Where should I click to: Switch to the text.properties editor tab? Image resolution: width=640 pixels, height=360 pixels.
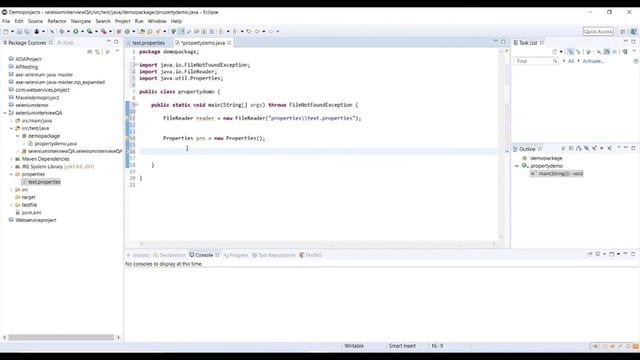(148, 43)
